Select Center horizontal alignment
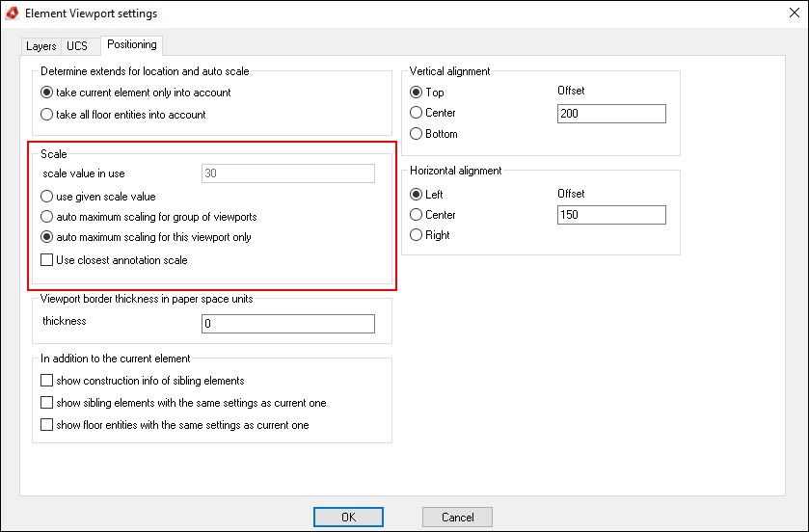This screenshot has width=809, height=532. pos(432,215)
